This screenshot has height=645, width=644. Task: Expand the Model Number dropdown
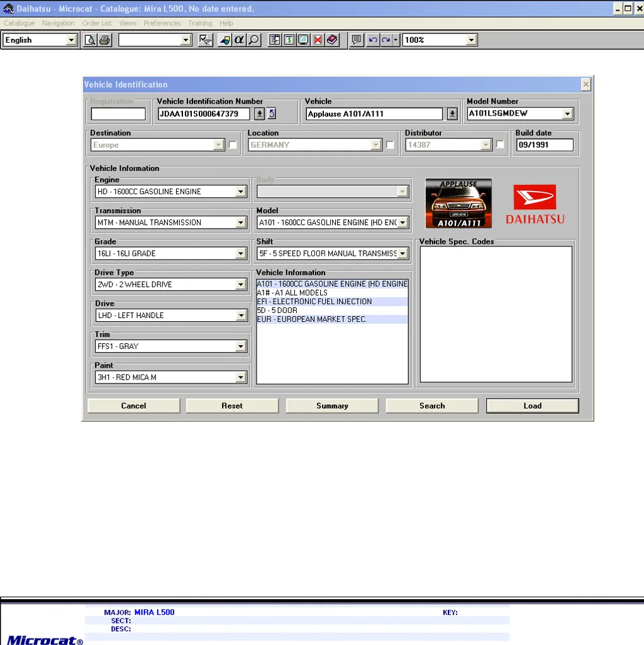pos(567,114)
